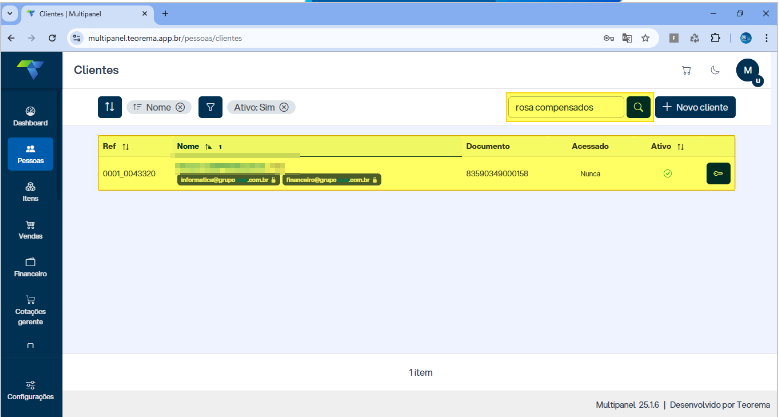Click the browser forward arrow
Image resolution: width=779 pixels, height=417 pixels.
pyautogui.click(x=31, y=38)
